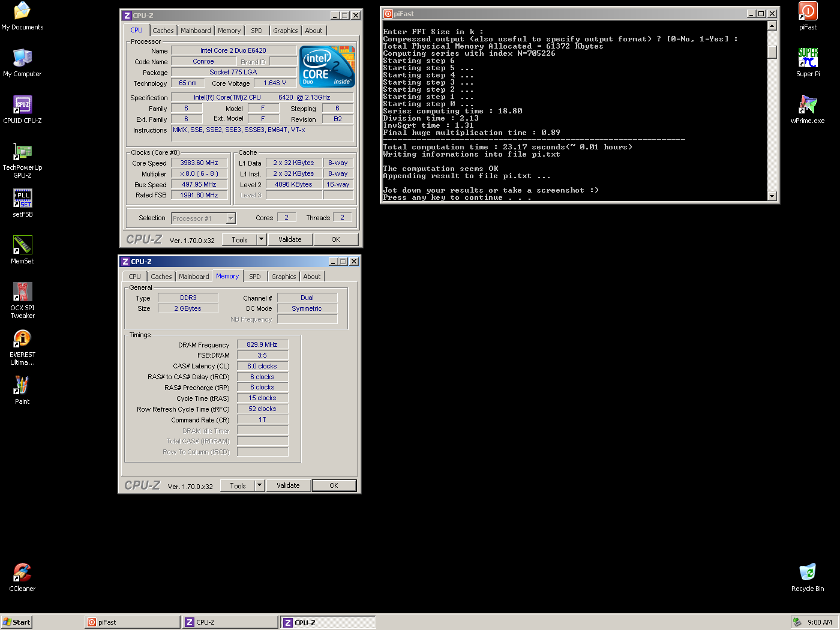Click the Core Speed 3983.60 MHz value
Image resolution: width=840 pixels, height=630 pixels.
[x=199, y=163]
